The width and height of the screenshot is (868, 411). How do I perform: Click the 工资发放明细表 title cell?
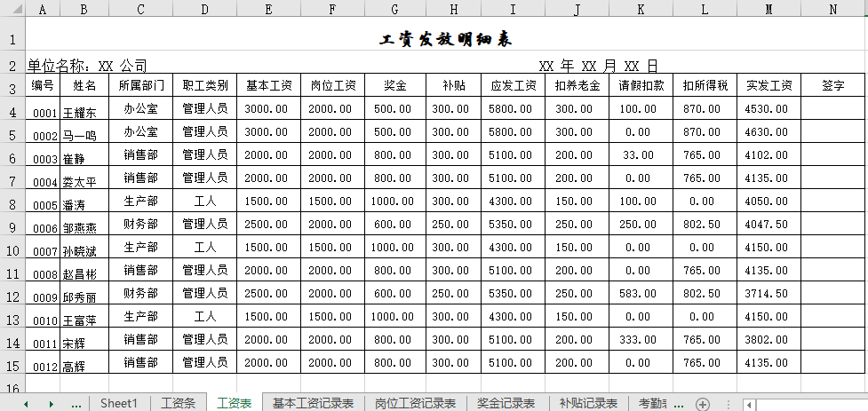coord(445,40)
